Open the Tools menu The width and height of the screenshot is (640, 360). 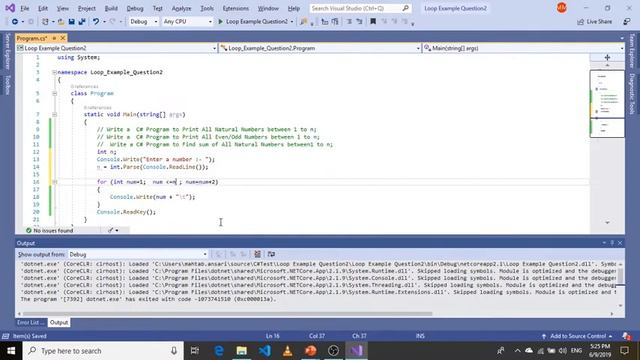(207, 8)
